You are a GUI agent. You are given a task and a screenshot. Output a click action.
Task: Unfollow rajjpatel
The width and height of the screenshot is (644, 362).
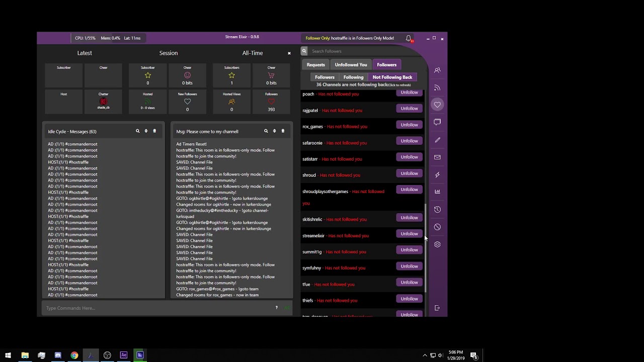410,109
